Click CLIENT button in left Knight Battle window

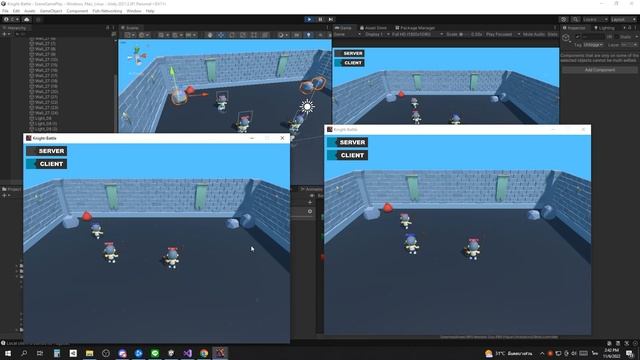coord(47,164)
